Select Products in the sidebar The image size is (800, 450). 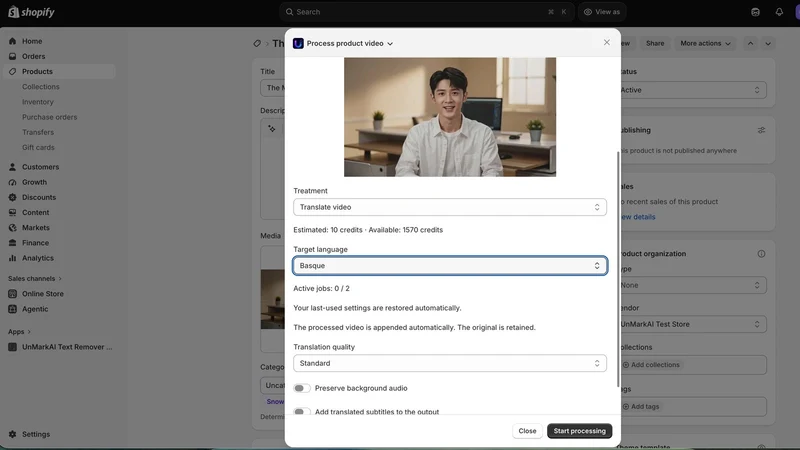click(37, 71)
